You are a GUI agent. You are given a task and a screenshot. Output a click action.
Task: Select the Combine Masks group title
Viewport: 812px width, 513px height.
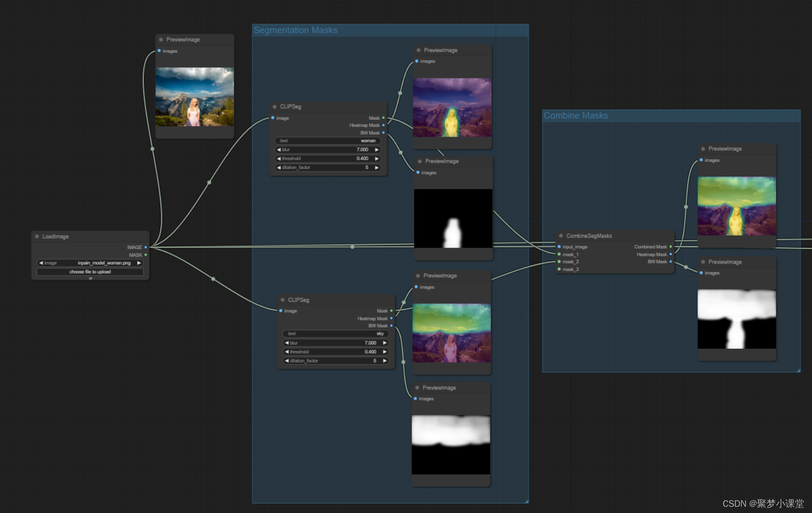click(x=576, y=116)
